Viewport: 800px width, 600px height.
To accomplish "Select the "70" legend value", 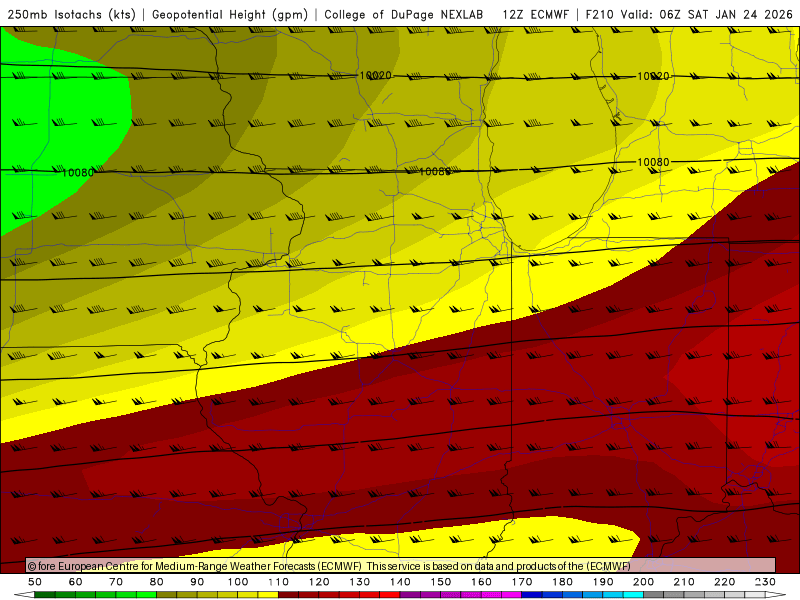I will click(116, 582).
